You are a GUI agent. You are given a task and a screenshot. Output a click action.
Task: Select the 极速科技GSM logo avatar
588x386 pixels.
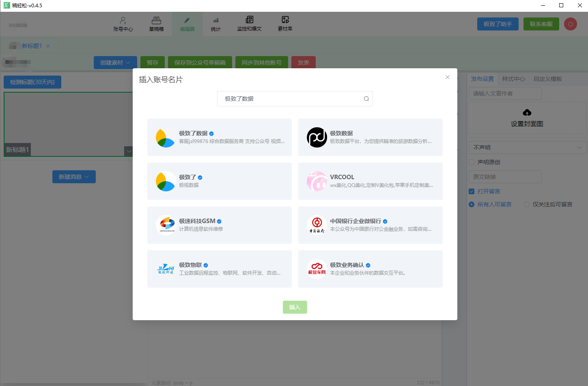[x=166, y=225]
